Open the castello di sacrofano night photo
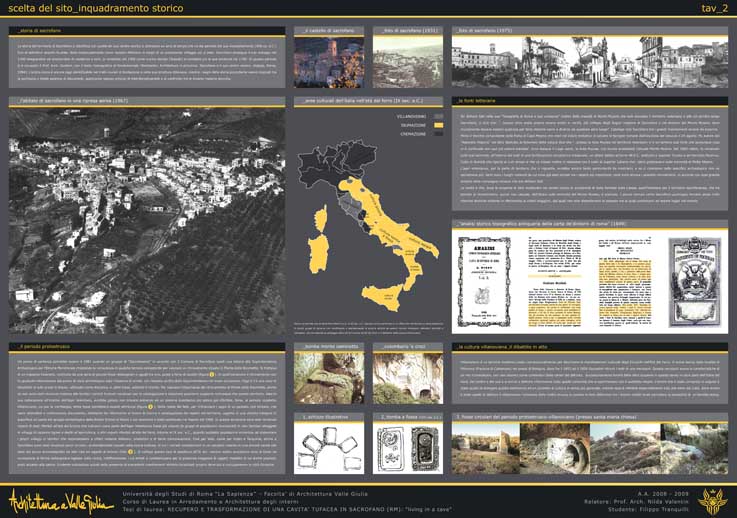Viewport: 737px width, 518px height. (x=329, y=63)
